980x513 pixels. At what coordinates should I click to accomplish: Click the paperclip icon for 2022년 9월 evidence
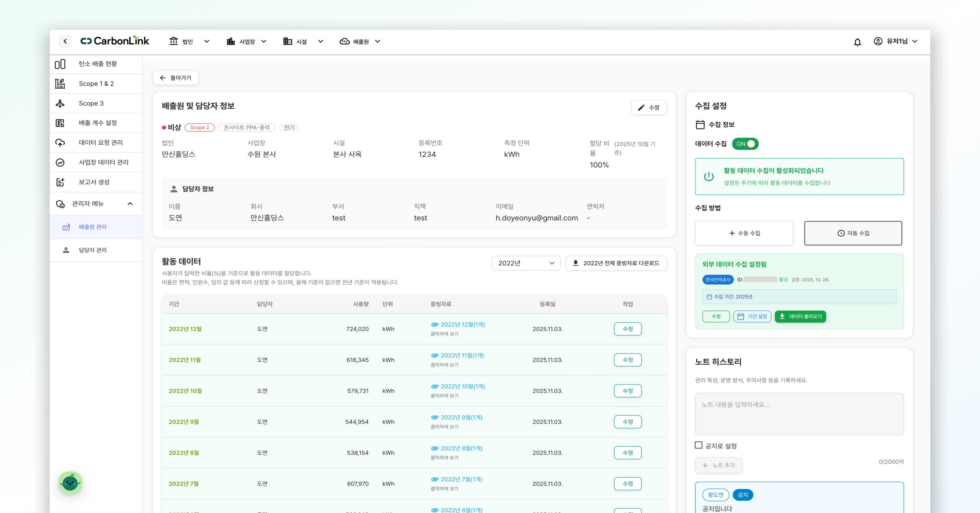(435, 417)
